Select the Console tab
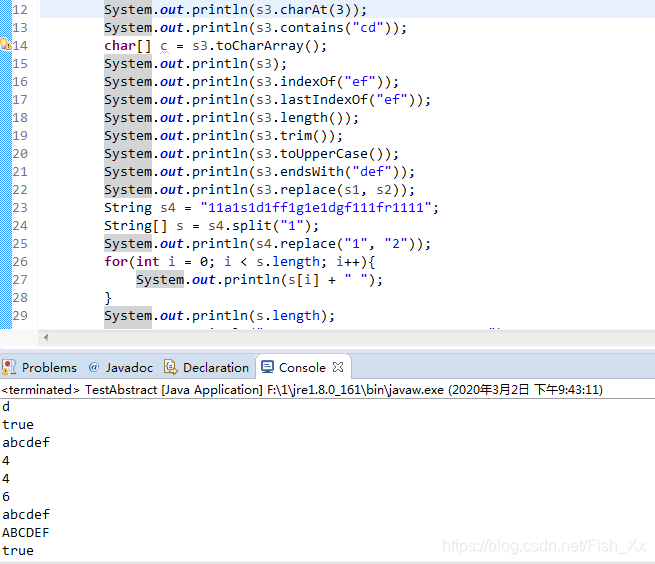Viewport: 655px width, 564px height. (302, 367)
